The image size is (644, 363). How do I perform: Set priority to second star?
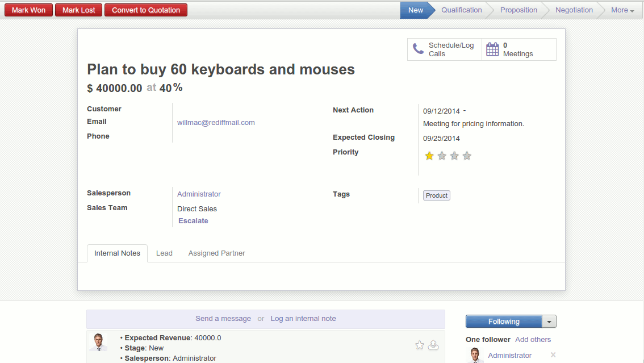point(442,156)
